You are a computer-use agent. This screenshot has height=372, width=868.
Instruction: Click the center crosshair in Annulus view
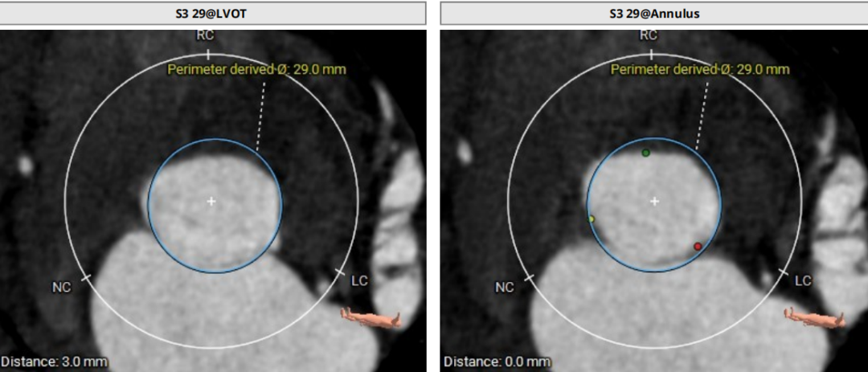pyautogui.click(x=654, y=201)
